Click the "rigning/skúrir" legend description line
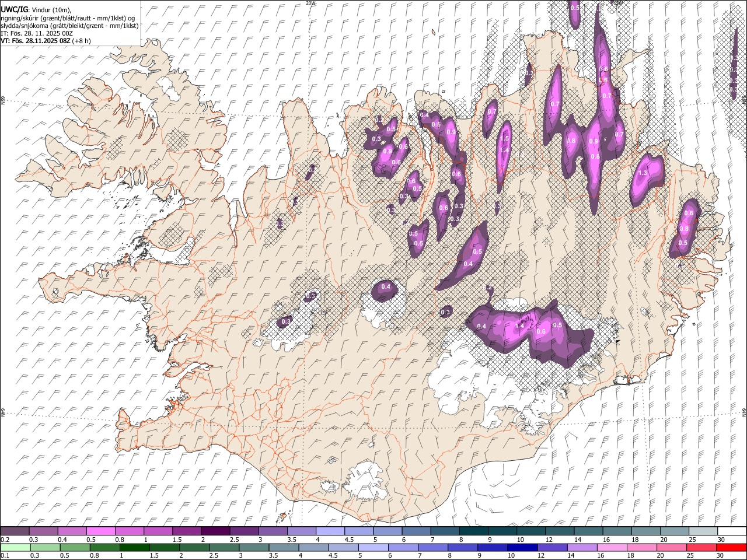This screenshot has height=560, width=747. coord(68,18)
